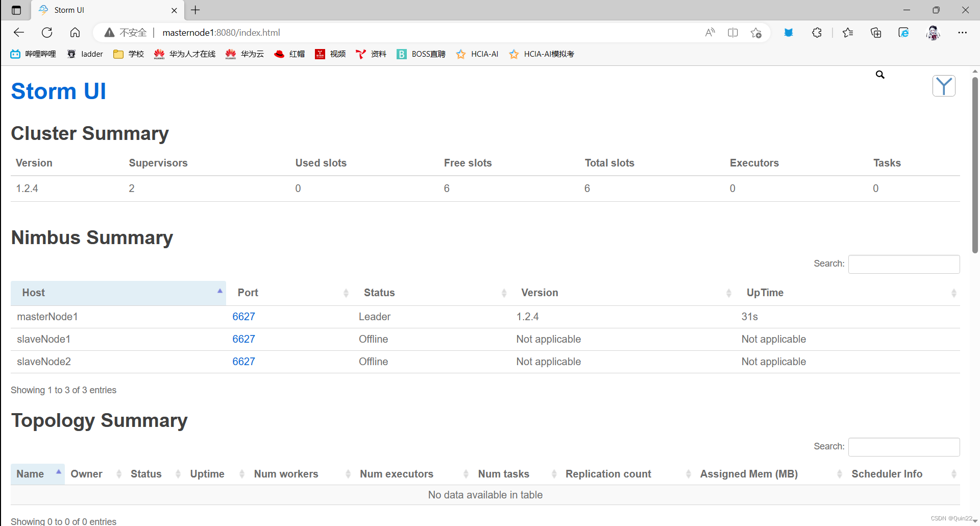The image size is (980, 526).
Task: Open a new browser tab
Action: [x=195, y=10]
